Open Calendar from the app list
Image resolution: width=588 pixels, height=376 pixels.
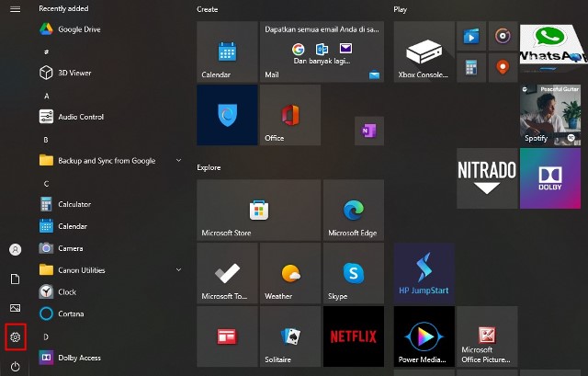108,226
